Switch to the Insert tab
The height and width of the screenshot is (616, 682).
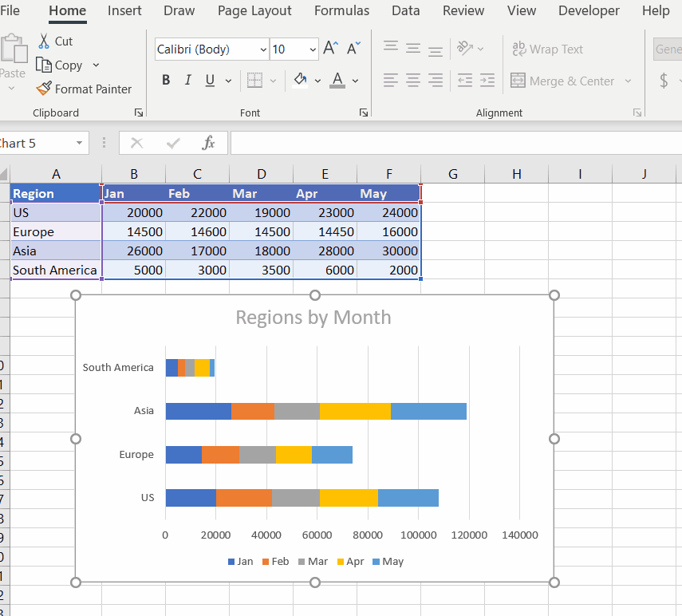pyautogui.click(x=124, y=10)
